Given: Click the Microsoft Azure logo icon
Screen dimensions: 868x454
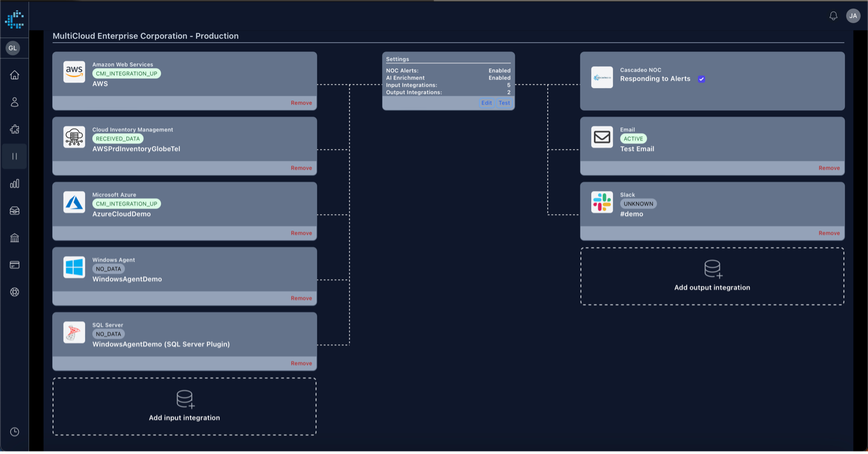Looking at the screenshot, I should (74, 202).
